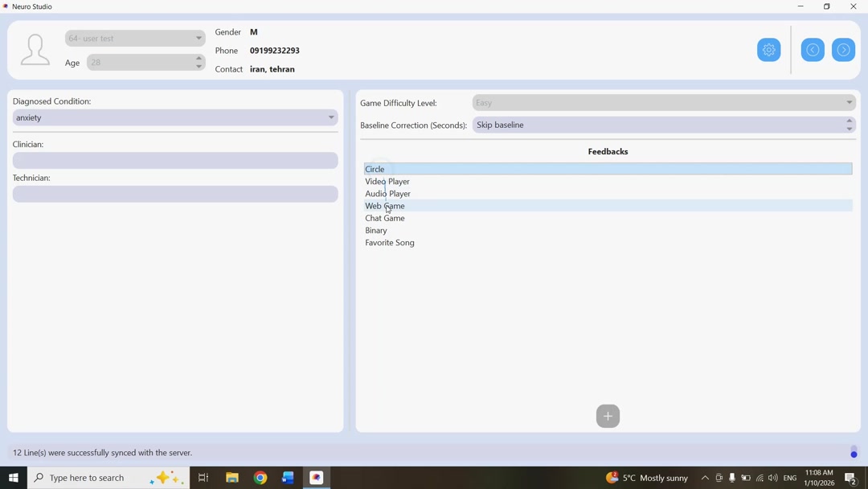Open the Game Difficulty Level dropdown

[x=664, y=102]
